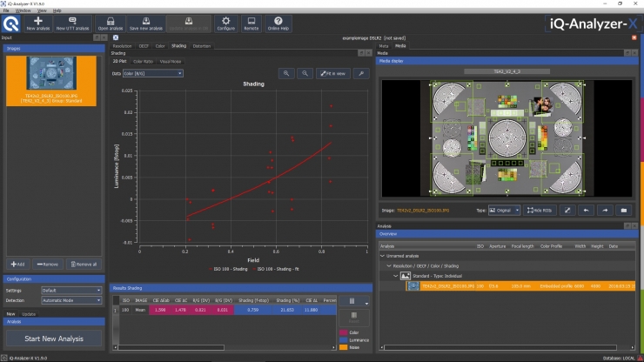The height and width of the screenshot is (362, 644).
Task: Collapse the Unnamed analysis tree node
Action: click(x=383, y=256)
